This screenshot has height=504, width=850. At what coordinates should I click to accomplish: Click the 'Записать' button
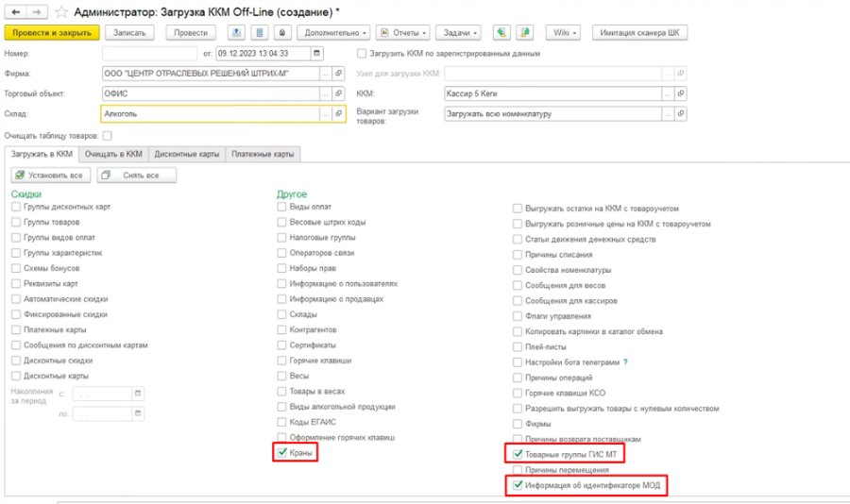[x=129, y=32]
